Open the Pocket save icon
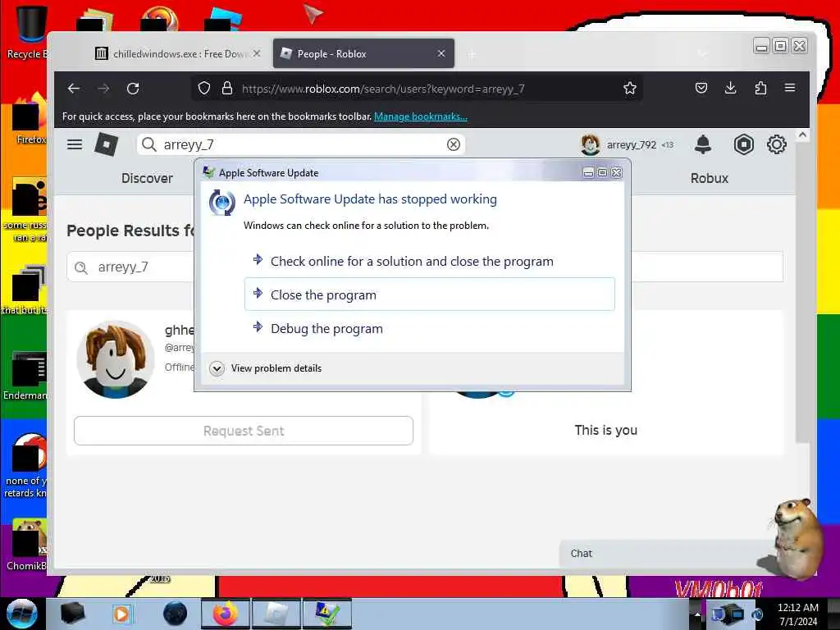 (x=701, y=88)
